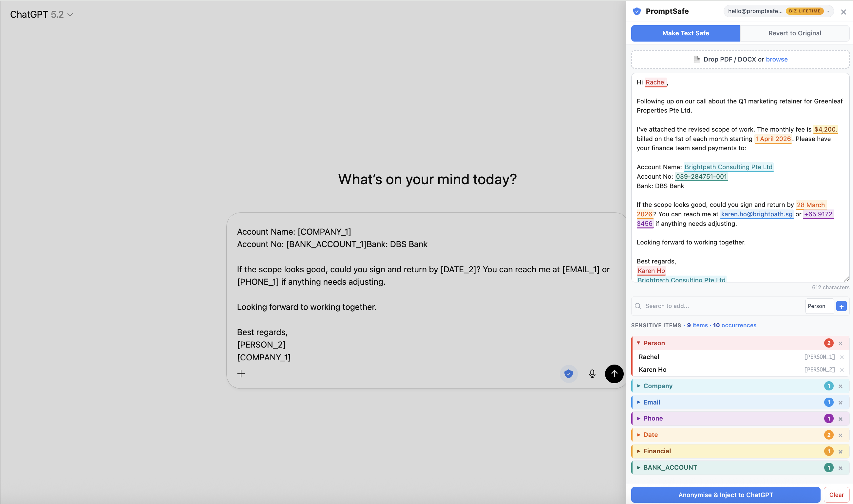This screenshot has height=504, width=853.
Task: Click the PromptSafe shield logo icon
Action: point(637,11)
